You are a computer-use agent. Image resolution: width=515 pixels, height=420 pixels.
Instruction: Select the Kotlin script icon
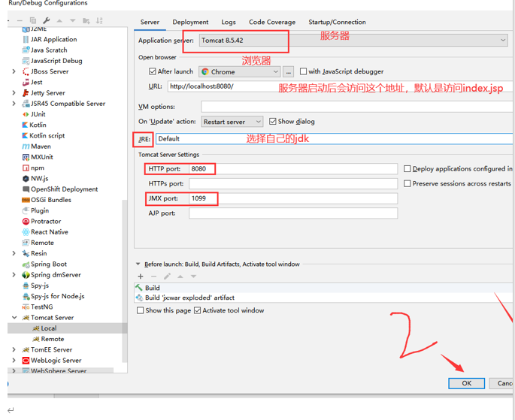25,135
